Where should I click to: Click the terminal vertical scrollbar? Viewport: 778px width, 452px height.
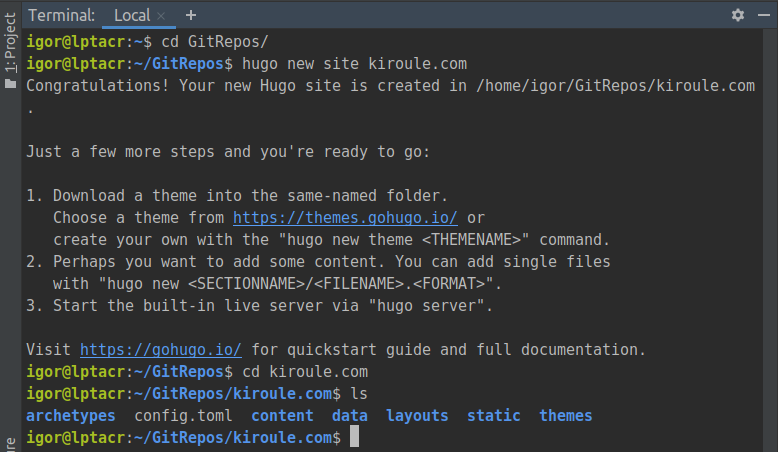click(770, 240)
